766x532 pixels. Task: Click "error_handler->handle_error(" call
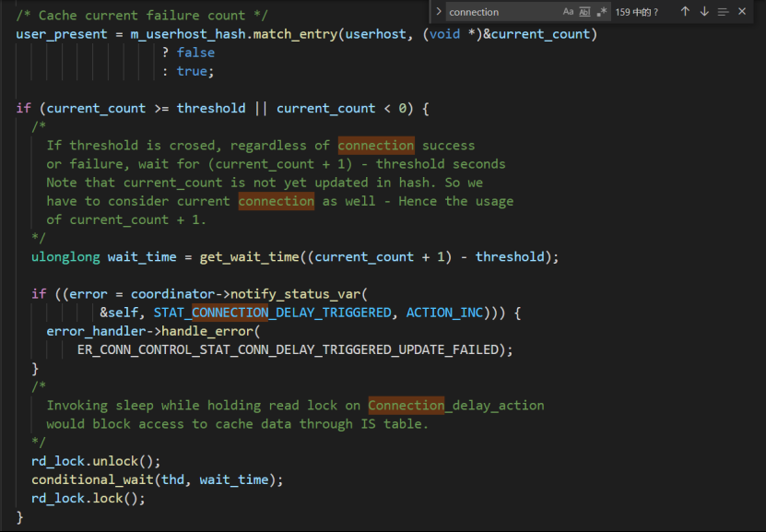click(x=153, y=331)
